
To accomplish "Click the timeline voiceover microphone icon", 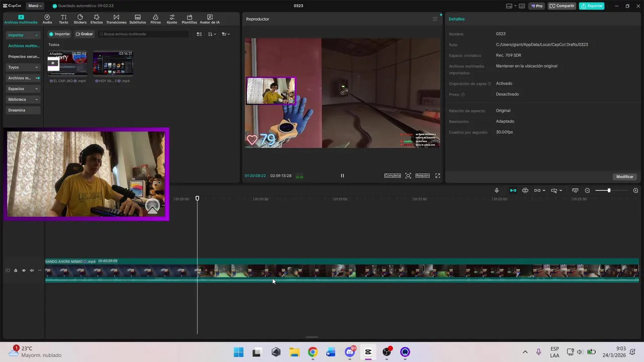I will (x=497, y=191).
